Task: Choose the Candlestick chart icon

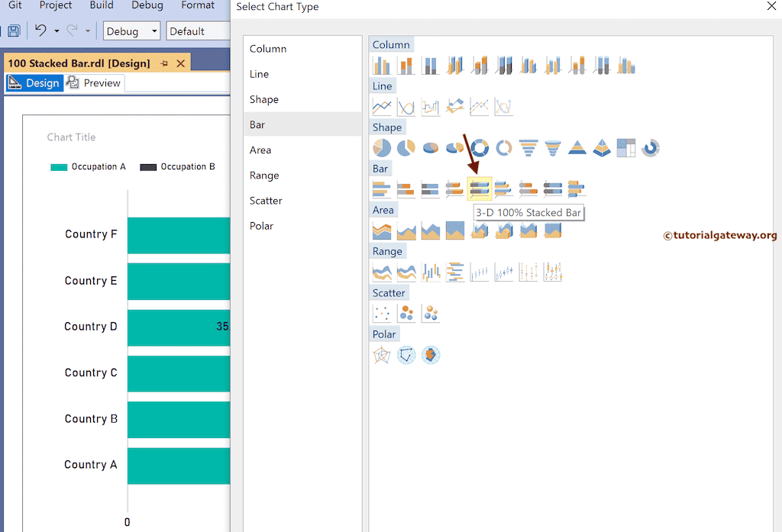Action: tap(504, 272)
